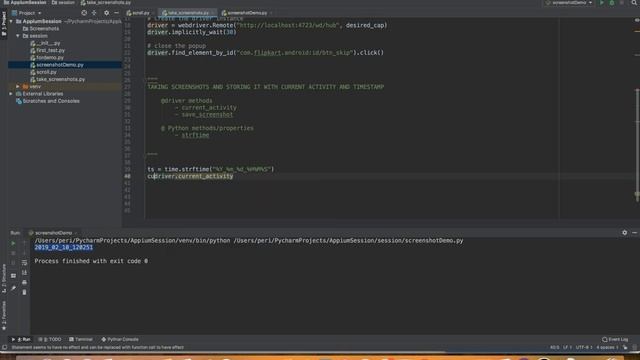
Task: Expand the venv folder
Action: pos(18,87)
